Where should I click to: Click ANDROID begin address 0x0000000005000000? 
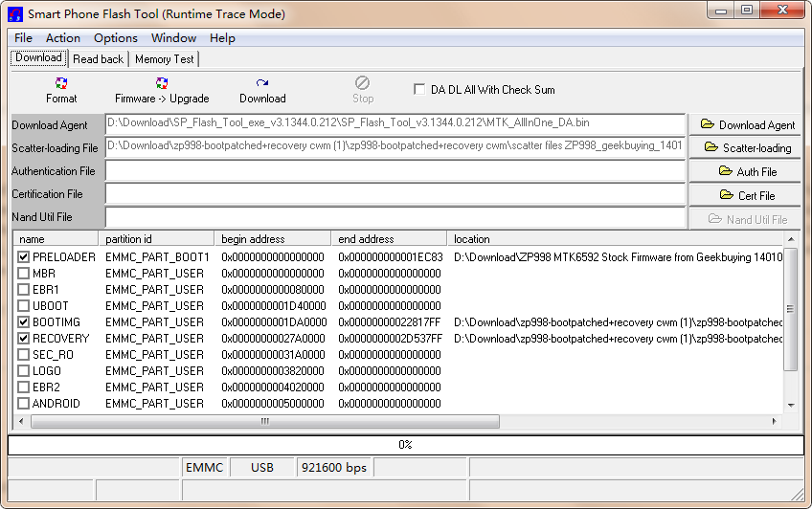(x=273, y=404)
